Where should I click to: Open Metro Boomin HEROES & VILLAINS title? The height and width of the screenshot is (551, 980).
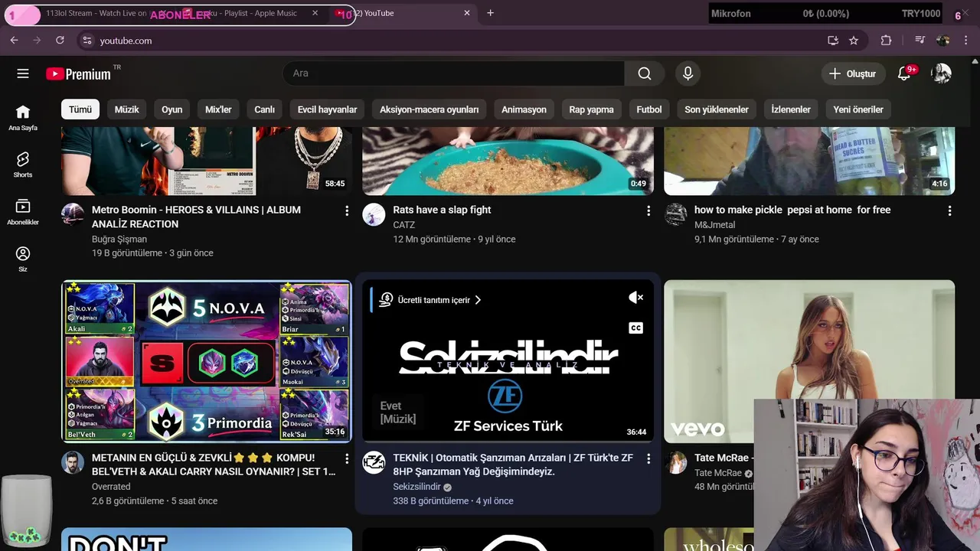pyautogui.click(x=196, y=217)
